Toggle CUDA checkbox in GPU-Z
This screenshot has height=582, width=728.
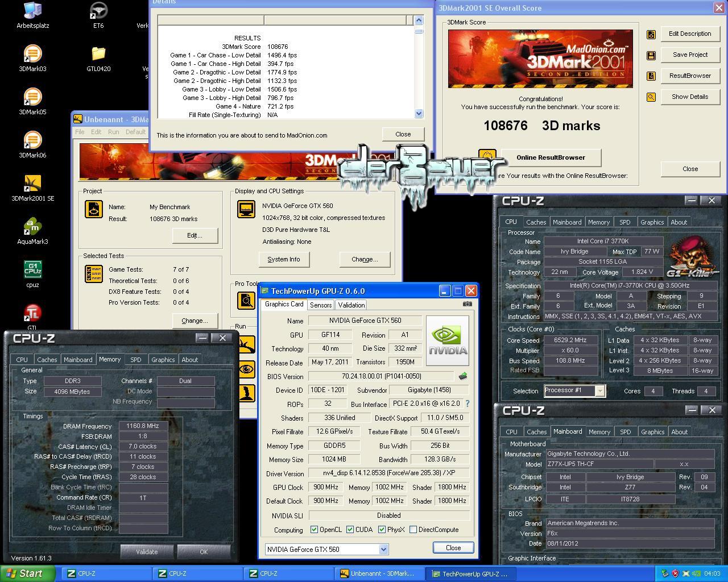tap(350, 530)
